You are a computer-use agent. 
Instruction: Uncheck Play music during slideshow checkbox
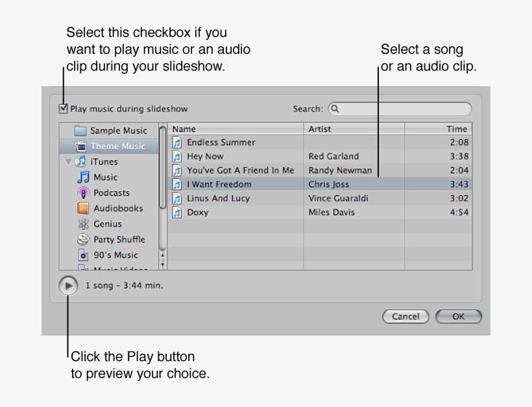(64, 108)
